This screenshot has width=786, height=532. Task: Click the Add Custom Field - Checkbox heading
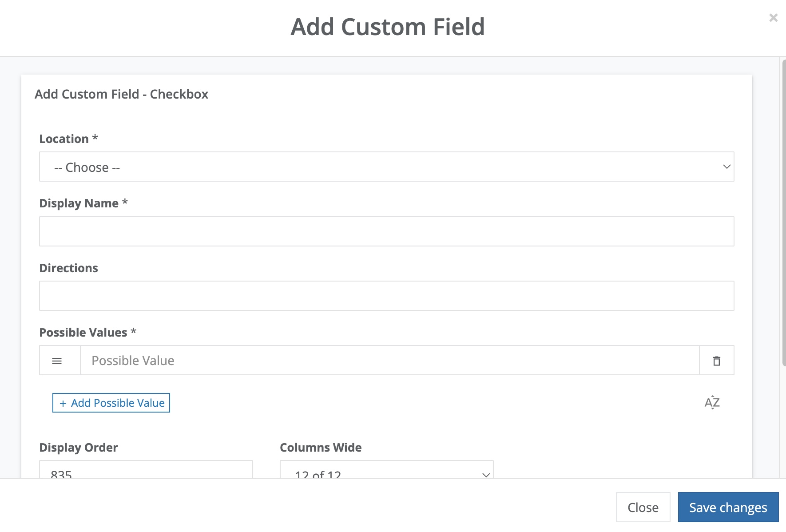pyautogui.click(x=121, y=94)
